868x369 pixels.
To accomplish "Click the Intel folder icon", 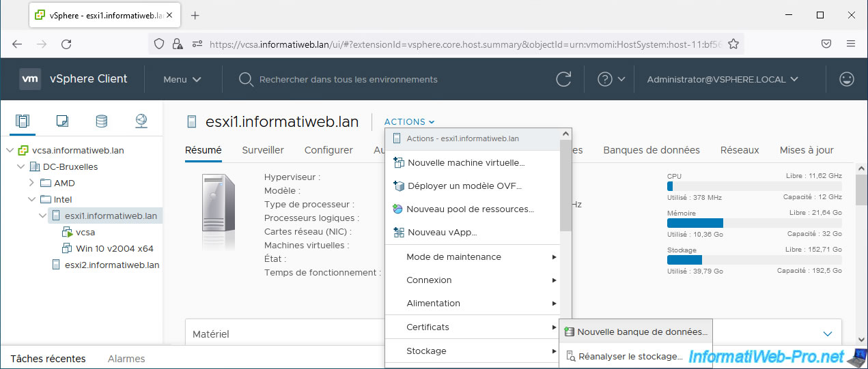I will click(x=46, y=199).
